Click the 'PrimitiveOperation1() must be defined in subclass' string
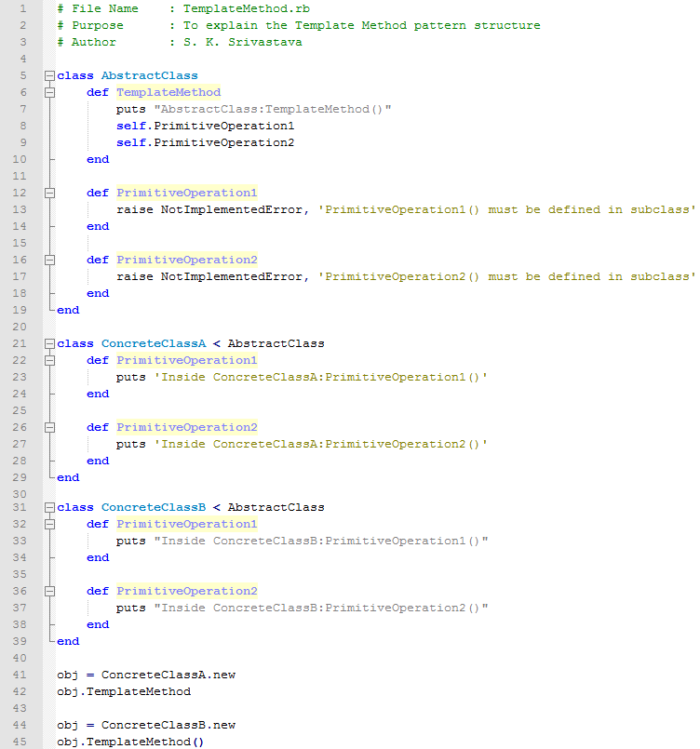 507,209
